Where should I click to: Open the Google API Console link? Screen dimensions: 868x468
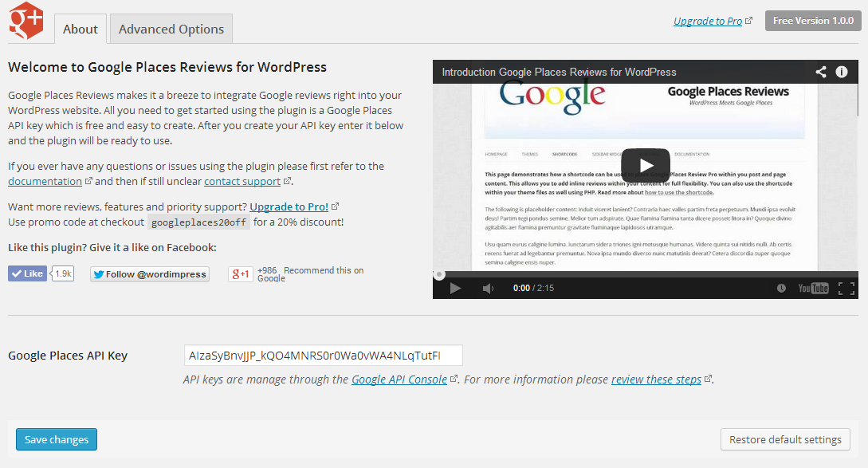(399, 380)
